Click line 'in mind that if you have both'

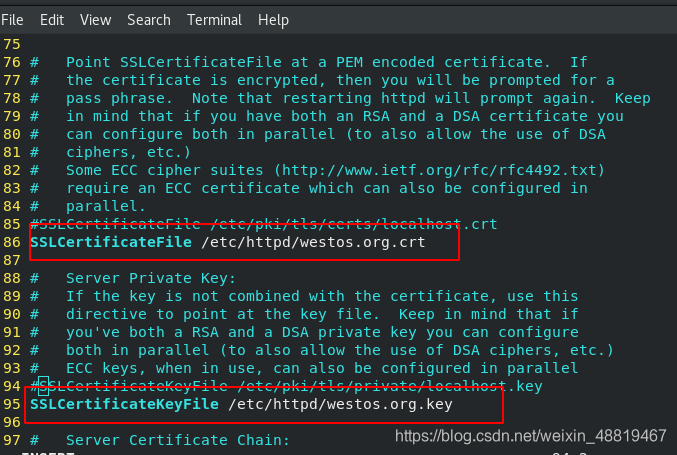(327, 116)
